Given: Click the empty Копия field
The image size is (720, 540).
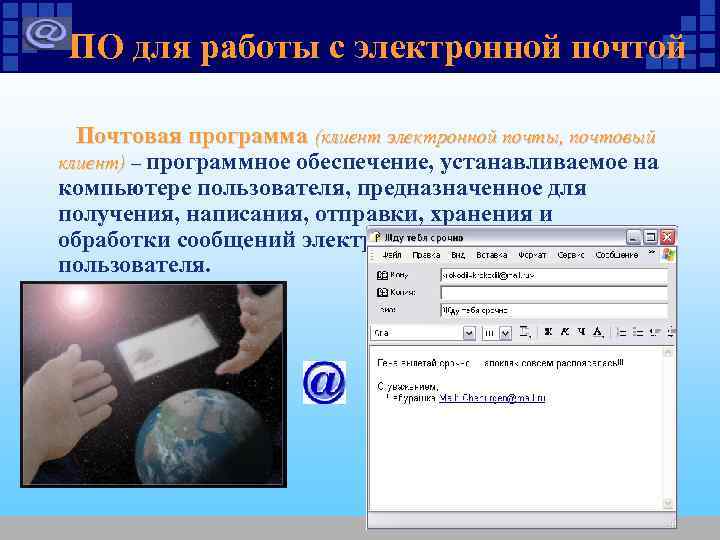Looking at the screenshot, I should (x=554, y=292).
